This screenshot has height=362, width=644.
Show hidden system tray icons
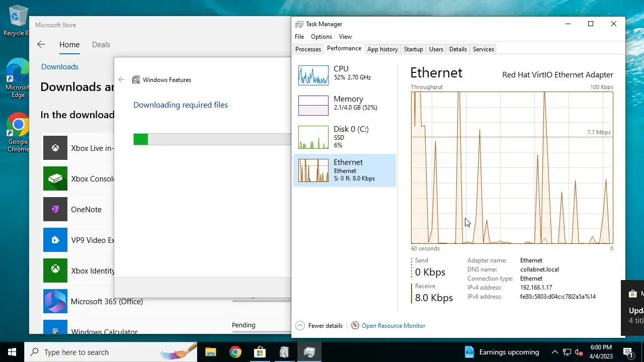pos(554,352)
